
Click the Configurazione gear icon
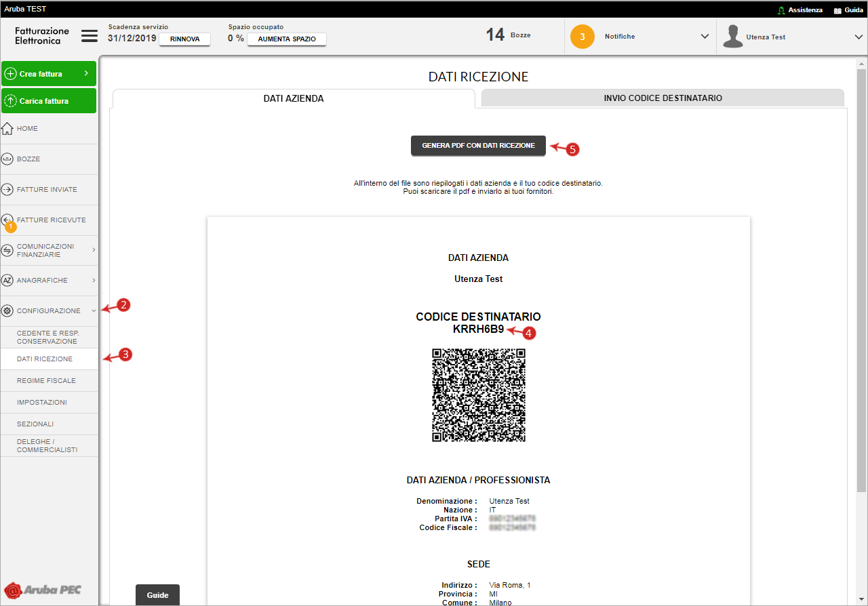coord(7,310)
